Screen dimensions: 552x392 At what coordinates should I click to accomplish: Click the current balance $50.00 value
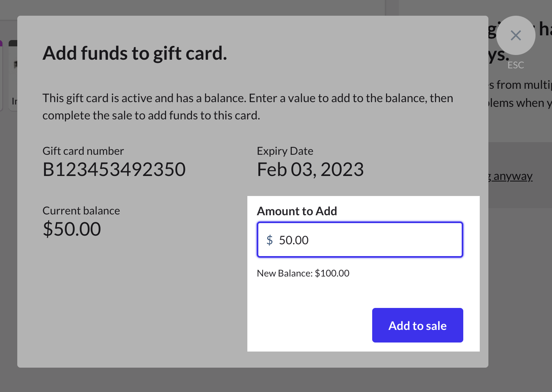point(72,229)
